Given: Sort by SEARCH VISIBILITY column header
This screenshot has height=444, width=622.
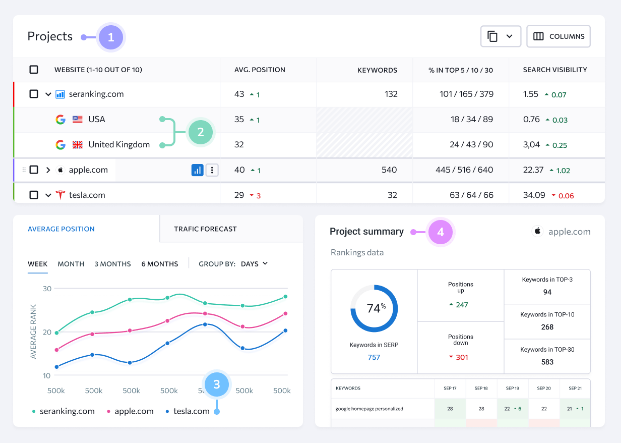Looking at the screenshot, I should coord(555,70).
